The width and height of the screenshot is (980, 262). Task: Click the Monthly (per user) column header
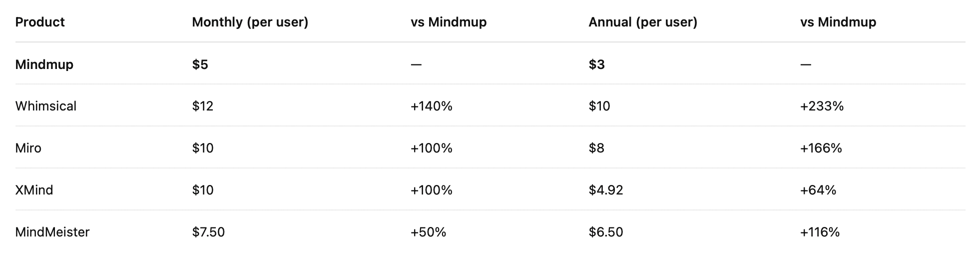(x=250, y=22)
